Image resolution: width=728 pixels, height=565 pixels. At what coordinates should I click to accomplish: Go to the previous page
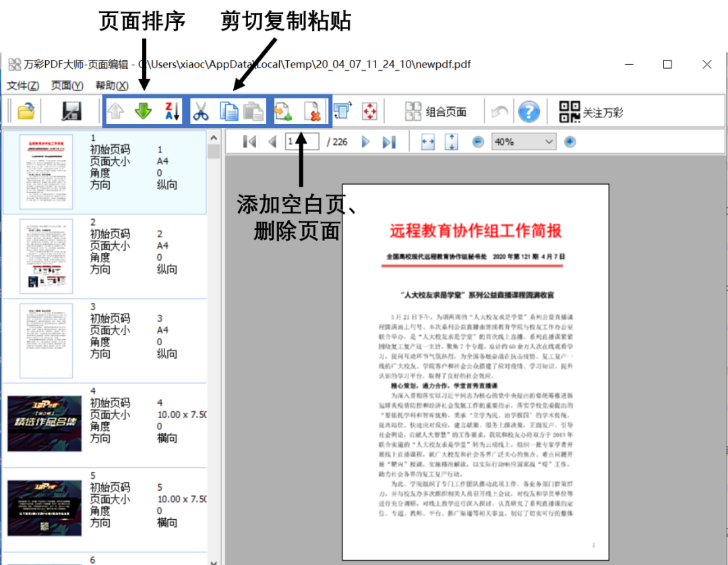point(272,142)
